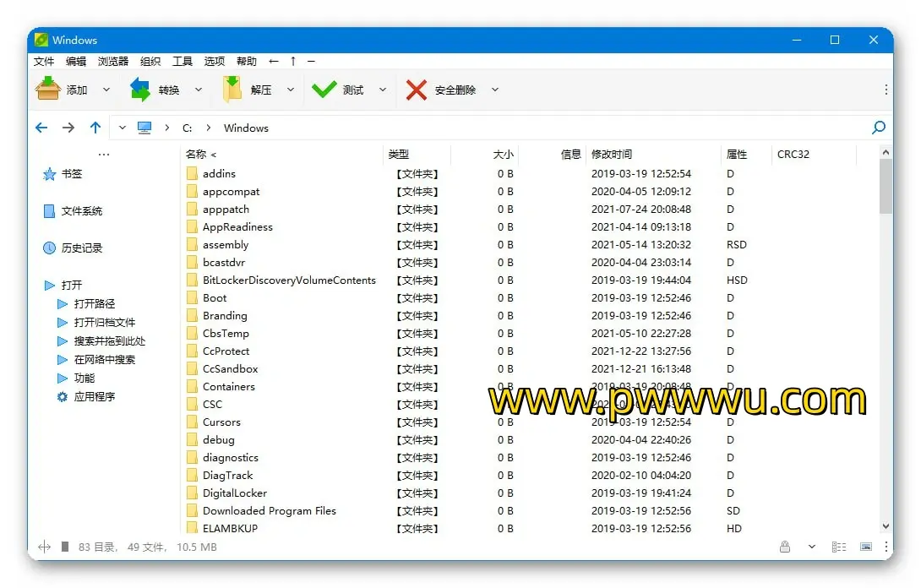Sort the list by the 修改时间 column header
This screenshot has height=588, width=921.
[x=612, y=154]
